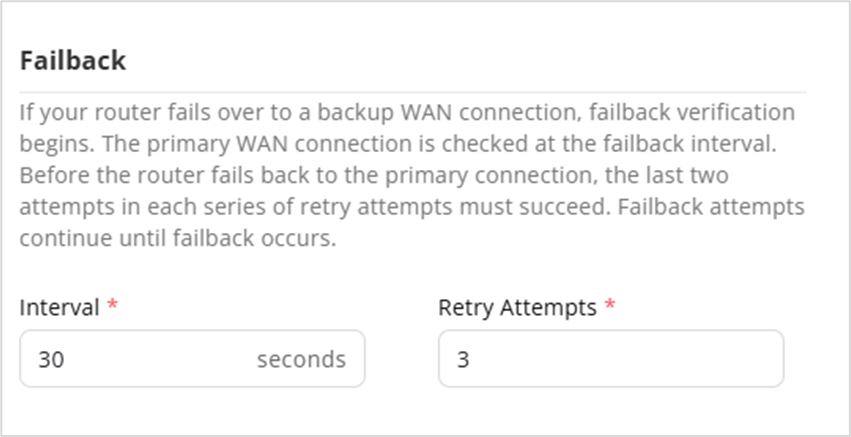Click the Retry Attempts field label
The image size is (851, 437).
point(517,308)
